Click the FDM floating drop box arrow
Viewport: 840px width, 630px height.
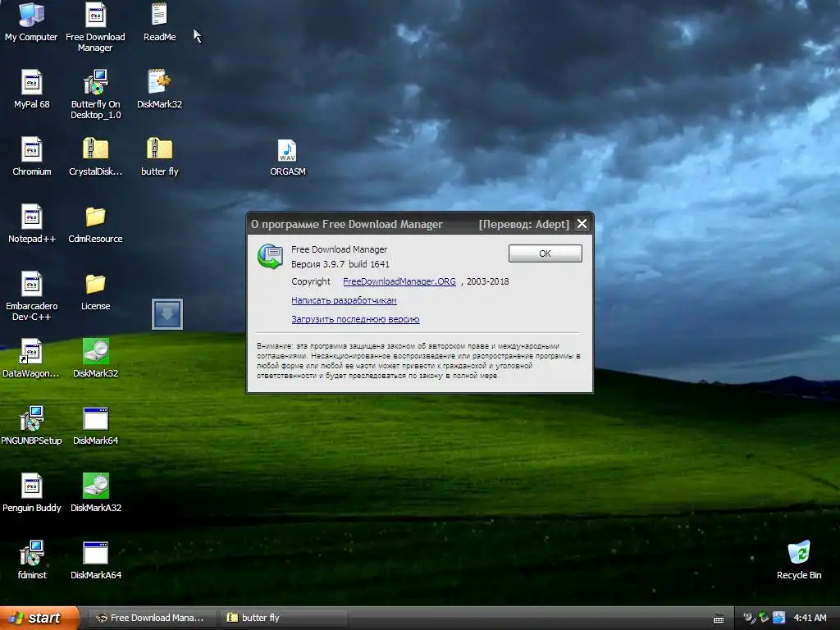167,314
